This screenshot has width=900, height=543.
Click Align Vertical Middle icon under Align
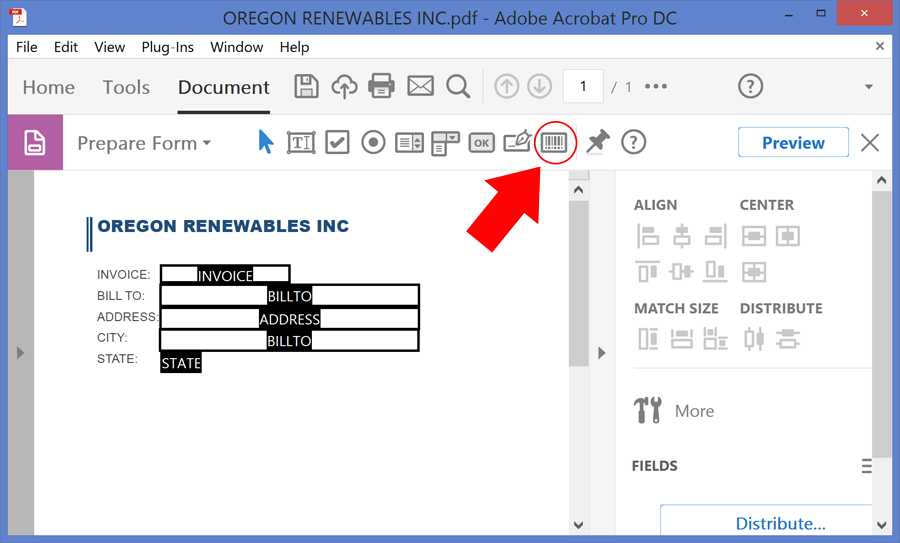coord(681,271)
